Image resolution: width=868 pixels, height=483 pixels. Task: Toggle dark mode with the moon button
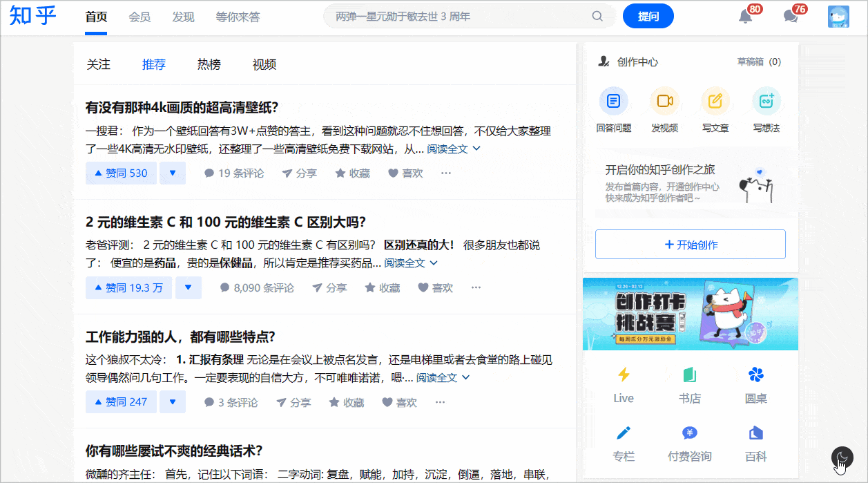pos(842,457)
